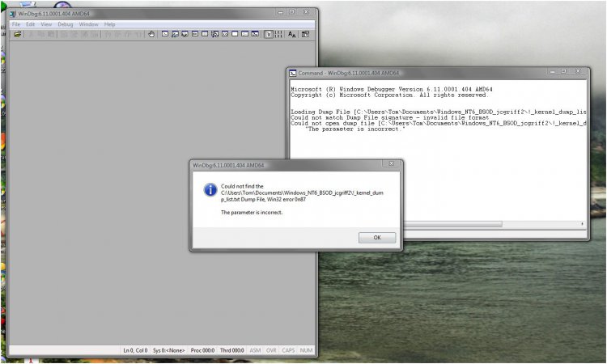Open the Call Stack window toolbar icon
Viewport: 607px width, 364px height.
(x=214, y=34)
